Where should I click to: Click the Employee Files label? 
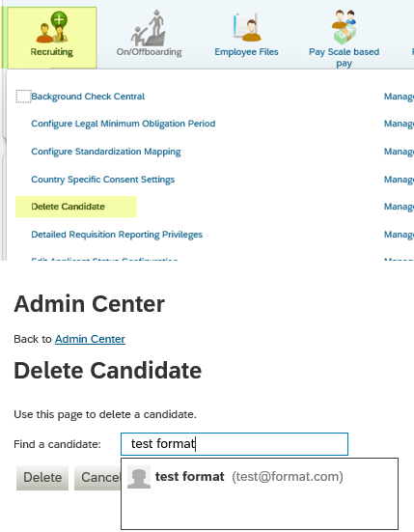click(246, 52)
